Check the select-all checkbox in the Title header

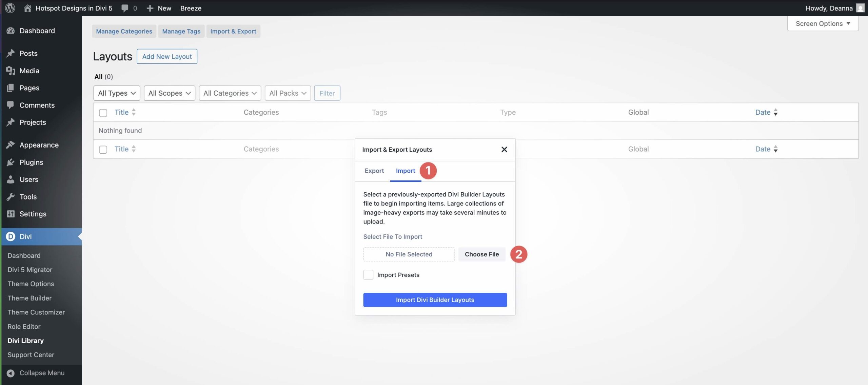(x=103, y=112)
